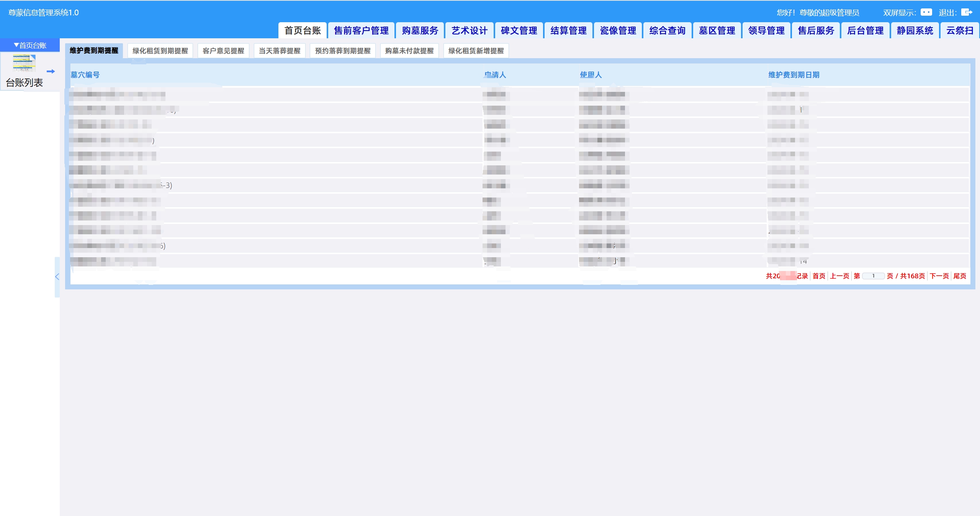Screen dimensions: 980x516
Task: Switch to the 当天落葬提醒 tab
Action: tap(280, 51)
